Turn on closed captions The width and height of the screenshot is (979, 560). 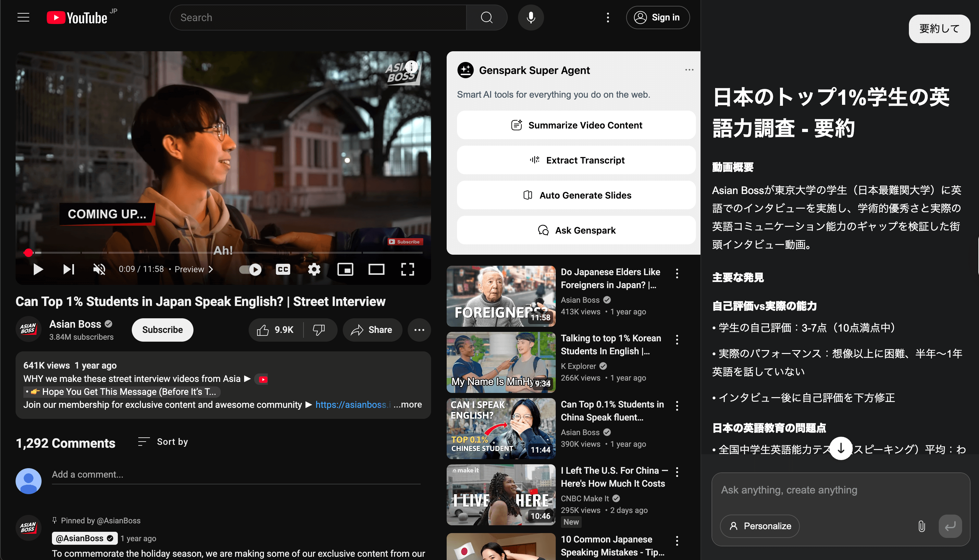click(283, 269)
